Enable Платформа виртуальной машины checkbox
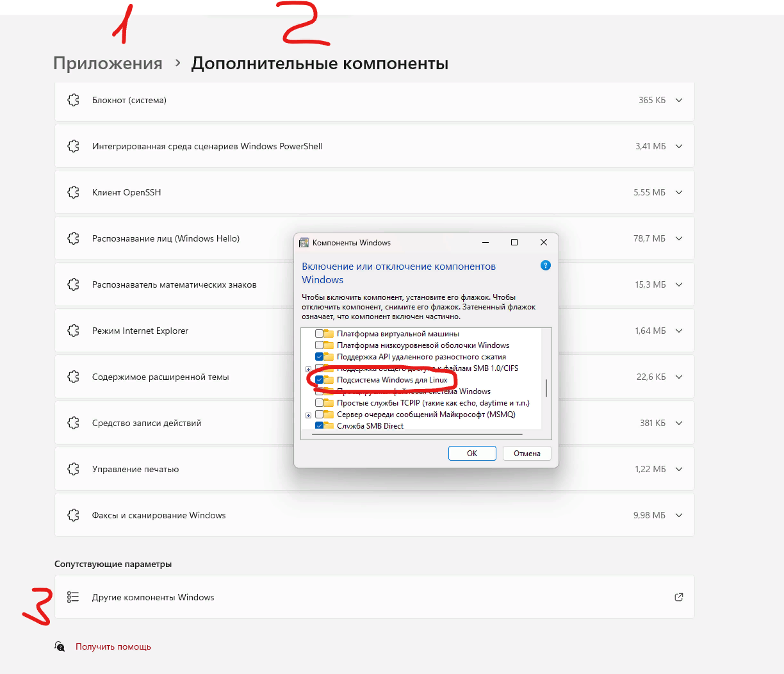 pyautogui.click(x=319, y=334)
